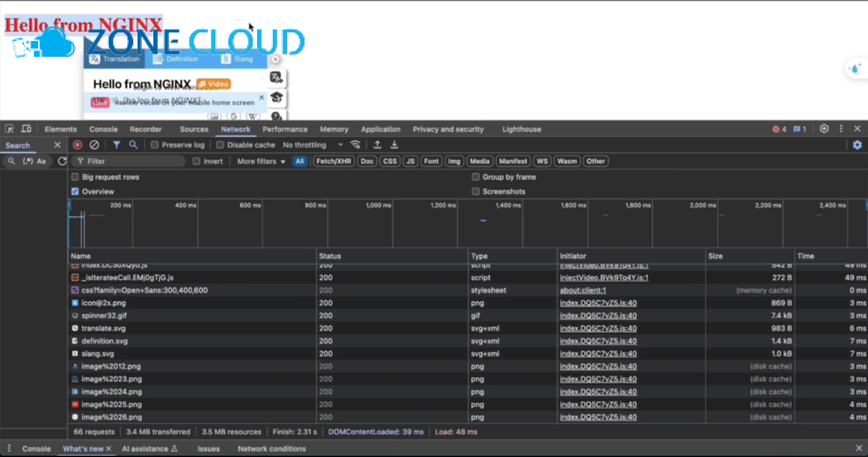Image resolution: width=868 pixels, height=457 pixels.
Task: Select the definition.svg request row
Action: pyautogui.click(x=468, y=341)
